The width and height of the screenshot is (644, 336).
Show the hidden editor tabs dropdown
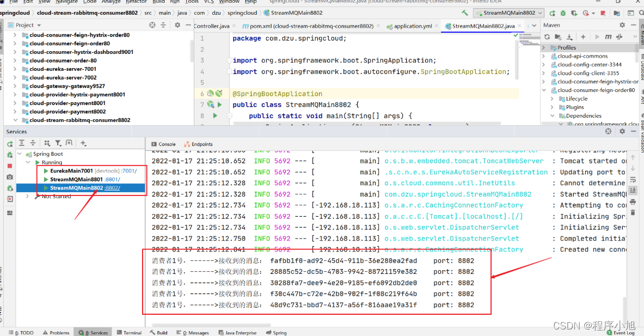(534, 26)
